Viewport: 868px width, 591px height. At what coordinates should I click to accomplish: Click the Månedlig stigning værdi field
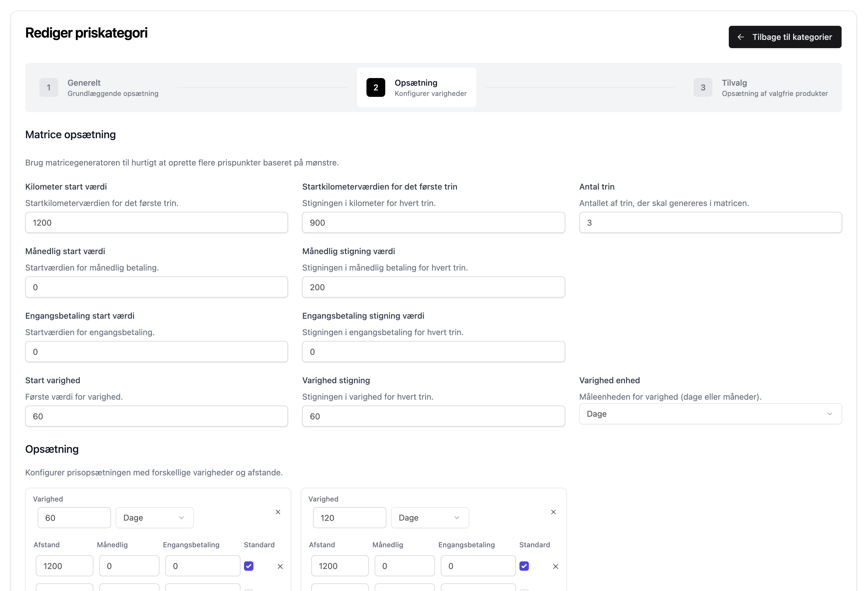(x=433, y=287)
